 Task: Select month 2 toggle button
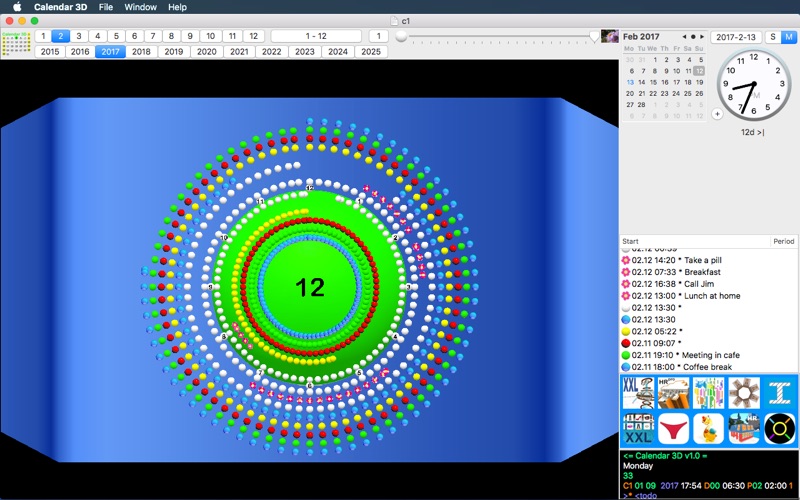click(x=59, y=36)
